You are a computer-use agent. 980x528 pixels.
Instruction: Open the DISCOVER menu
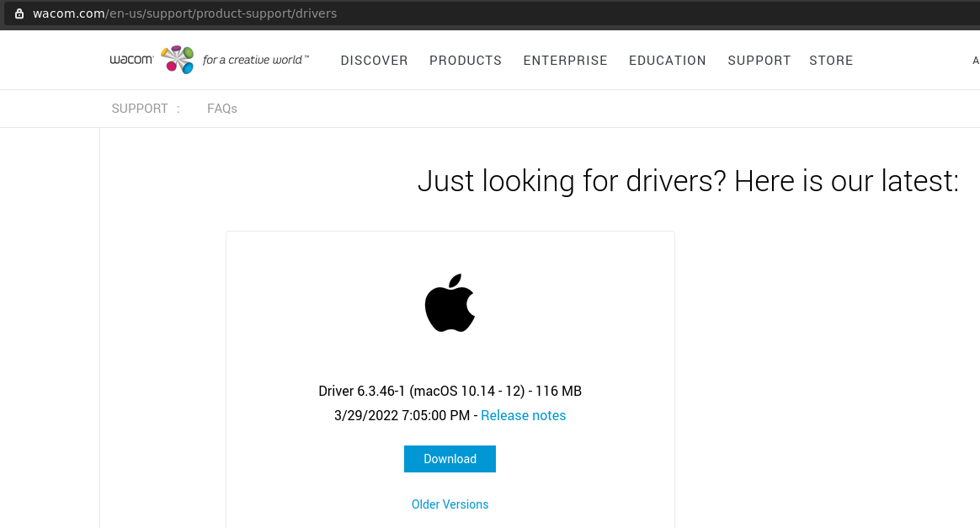375,61
